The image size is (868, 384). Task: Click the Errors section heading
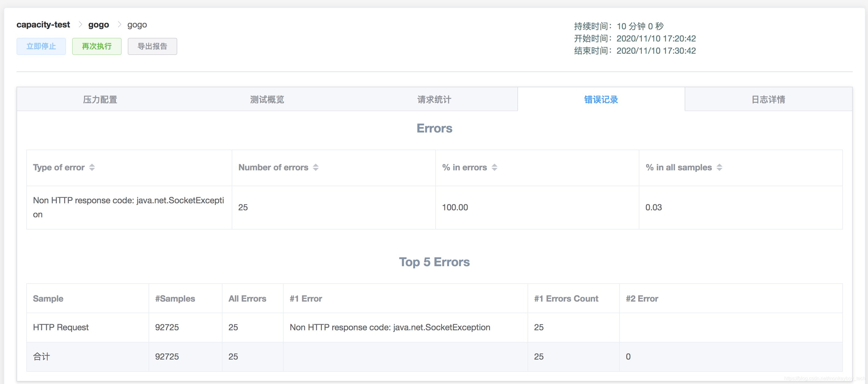point(434,128)
